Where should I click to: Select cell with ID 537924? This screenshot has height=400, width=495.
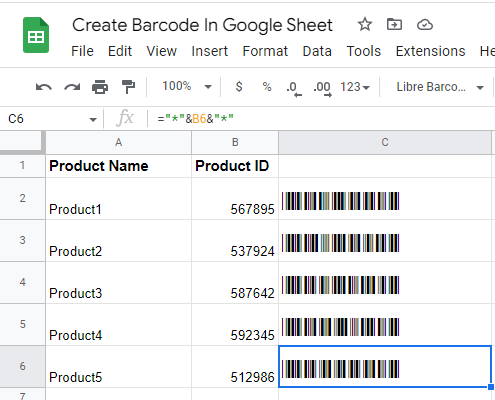235,241
